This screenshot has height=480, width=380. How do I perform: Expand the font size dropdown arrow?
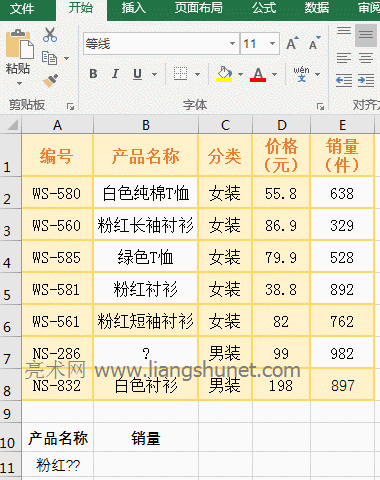pyautogui.click(x=272, y=44)
